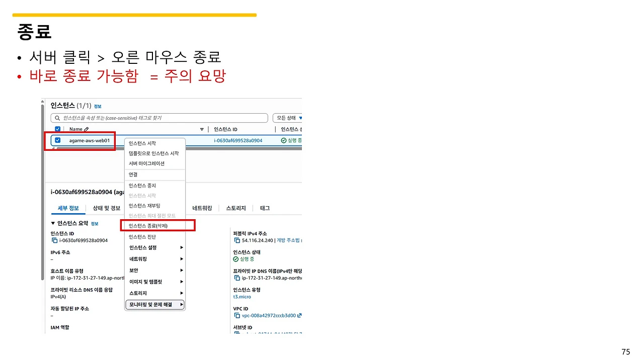Image resolution: width=644 pixels, height=362 pixels.
Task: Click the pencil icon beside the Name column header
Action: coord(87,129)
